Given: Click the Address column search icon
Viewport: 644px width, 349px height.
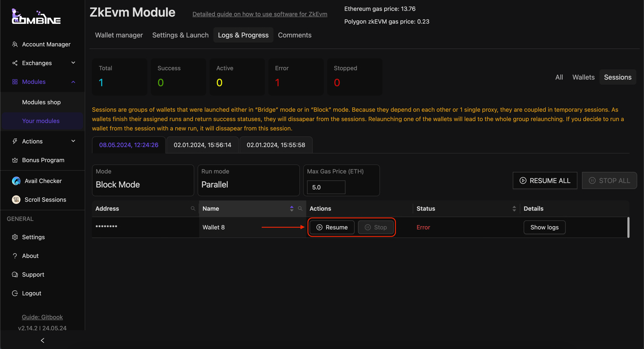Looking at the screenshot, I should click(193, 209).
